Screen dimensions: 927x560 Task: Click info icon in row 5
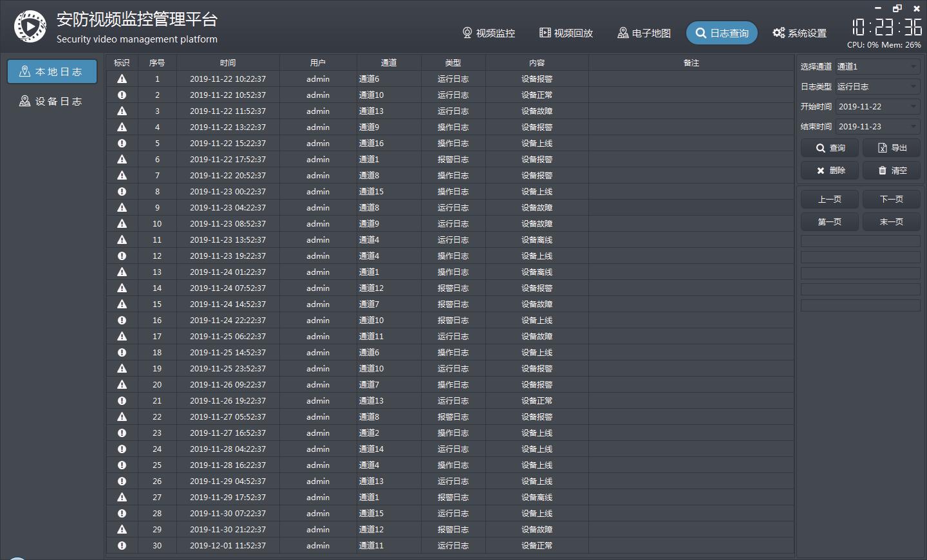[122, 143]
